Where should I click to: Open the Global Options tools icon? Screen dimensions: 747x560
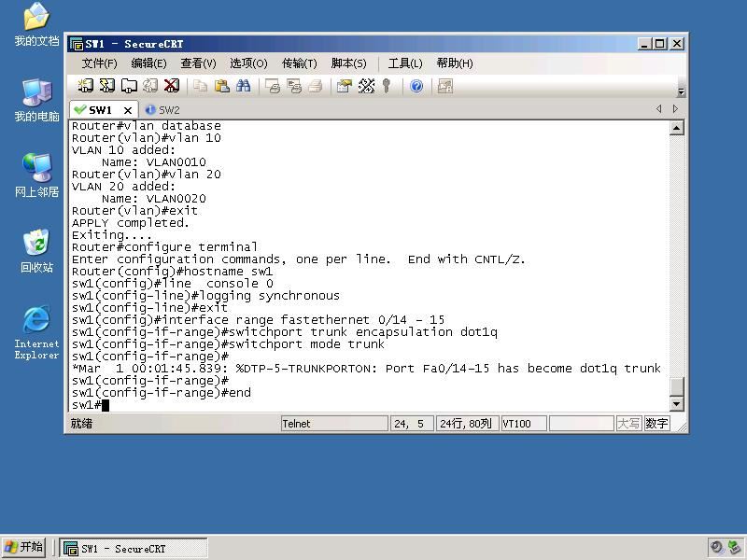click(x=366, y=86)
